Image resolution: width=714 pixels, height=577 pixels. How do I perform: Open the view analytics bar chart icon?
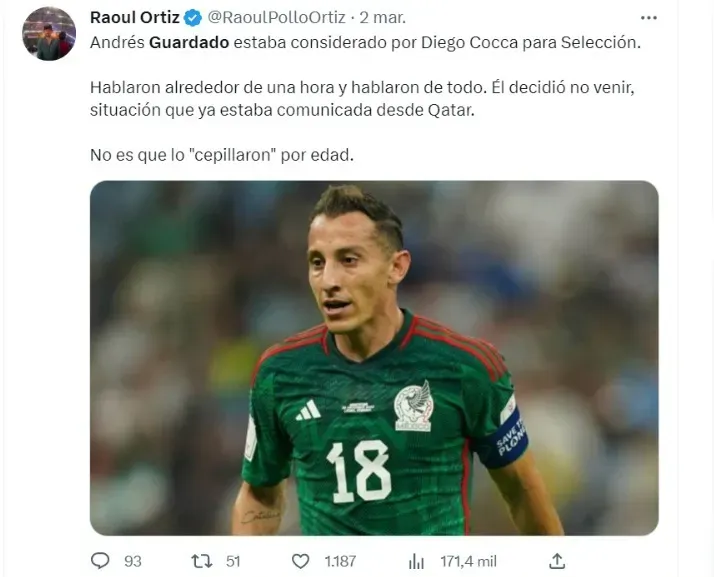416,562
